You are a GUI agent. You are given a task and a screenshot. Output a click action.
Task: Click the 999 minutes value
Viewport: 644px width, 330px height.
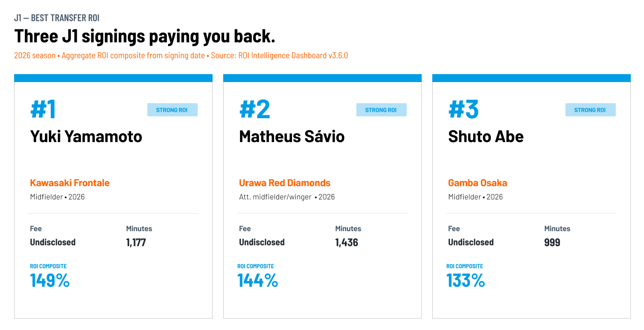point(552,242)
